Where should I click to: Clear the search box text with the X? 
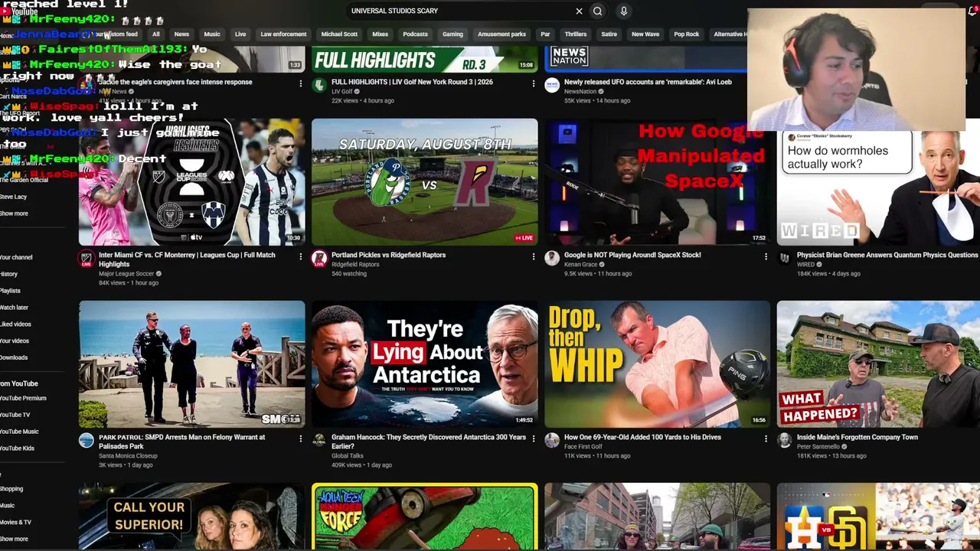(x=579, y=11)
